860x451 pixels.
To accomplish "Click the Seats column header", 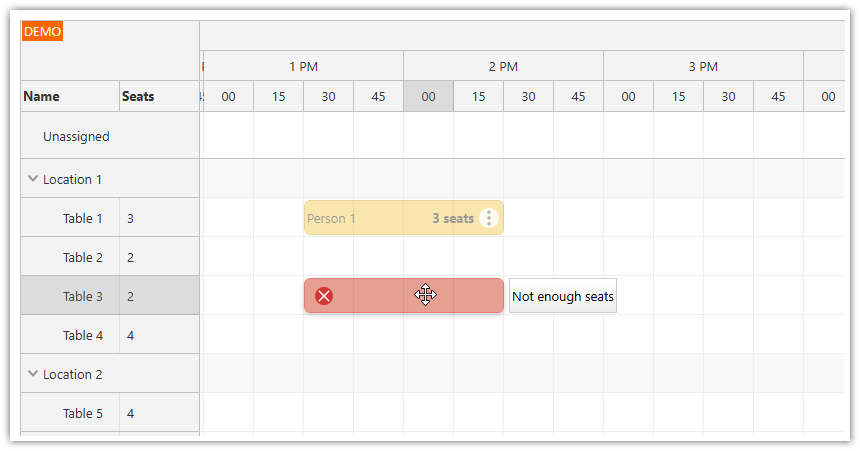I will coord(138,97).
